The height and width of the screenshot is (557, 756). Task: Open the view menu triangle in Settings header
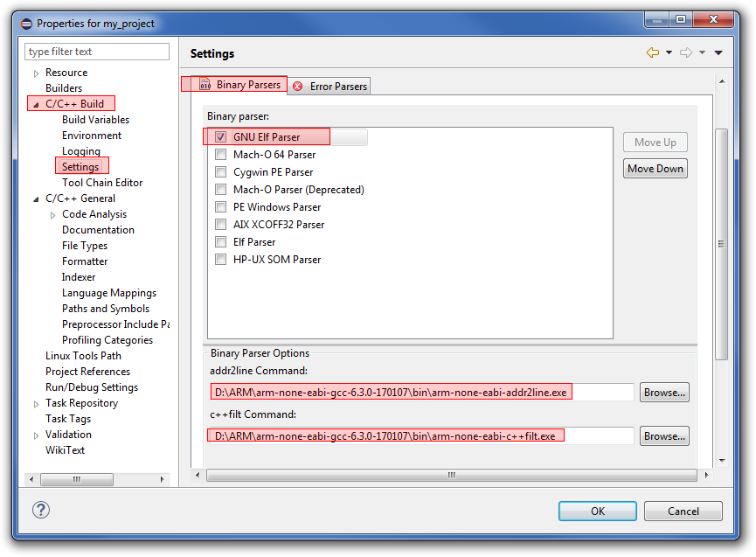[x=718, y=53]
